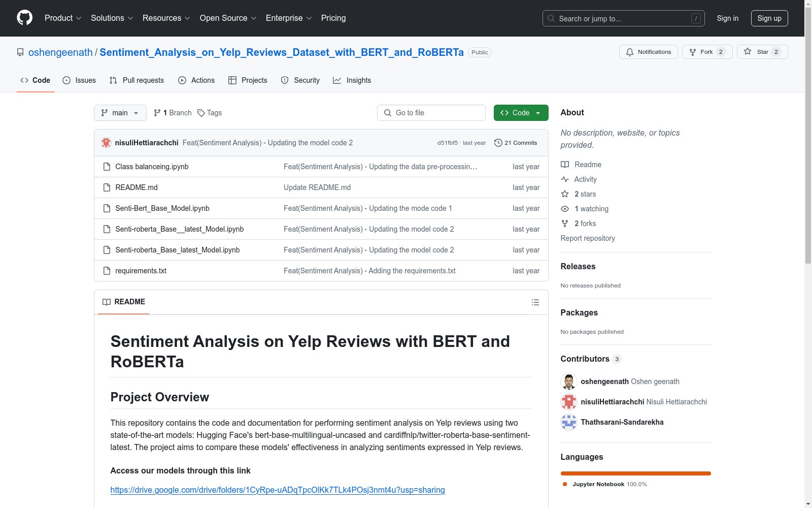Click nisuliHettiarachchi avatar in commit bar
This screenshot has height=508, width=812.
pos(106,143)
